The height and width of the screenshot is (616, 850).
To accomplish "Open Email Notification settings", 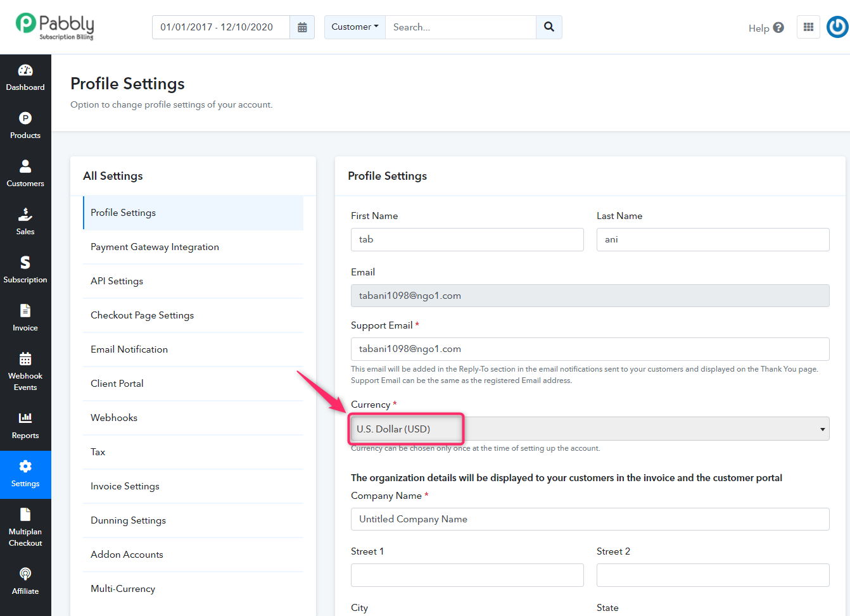I will 193,349.
